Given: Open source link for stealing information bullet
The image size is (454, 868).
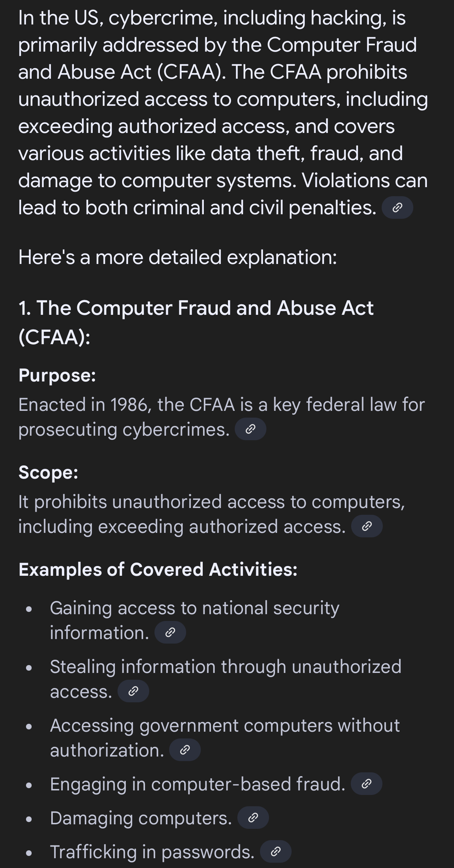Looking at the screenshot, I should tap(133, 691).
